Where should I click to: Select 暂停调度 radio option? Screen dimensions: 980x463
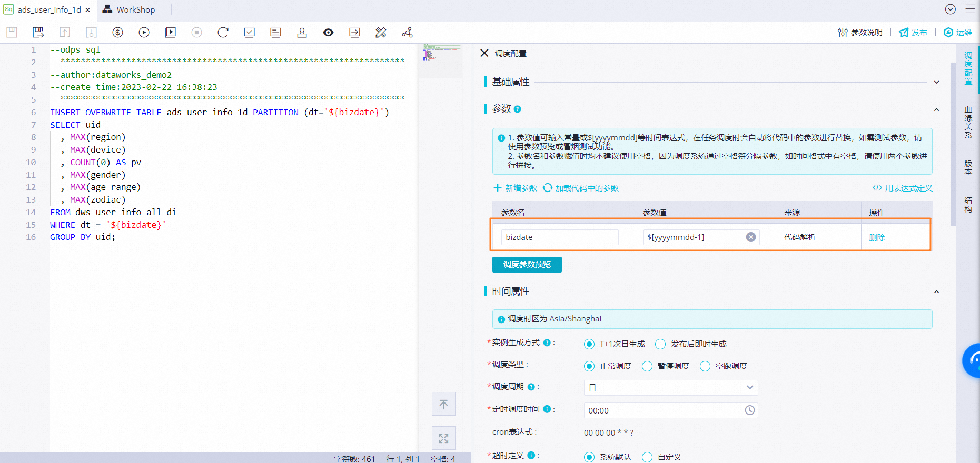647,366
